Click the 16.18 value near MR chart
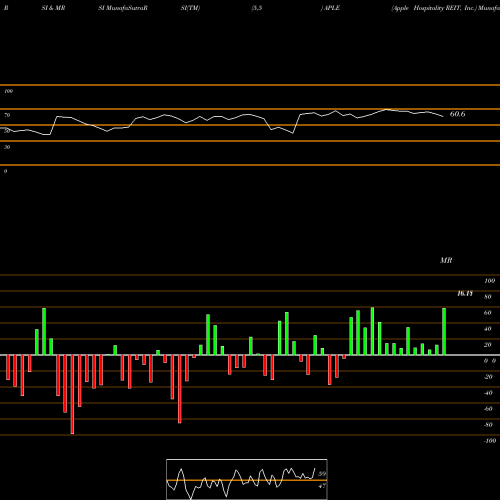The width and height of the screenshot is (500, 500). click(465, 293)
